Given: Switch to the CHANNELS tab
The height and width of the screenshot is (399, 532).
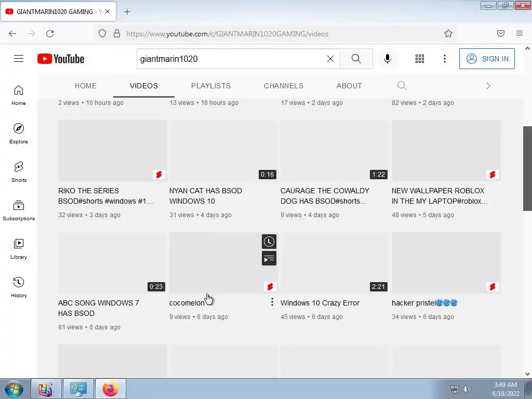Looking at the screenshot, I should 284,86.
